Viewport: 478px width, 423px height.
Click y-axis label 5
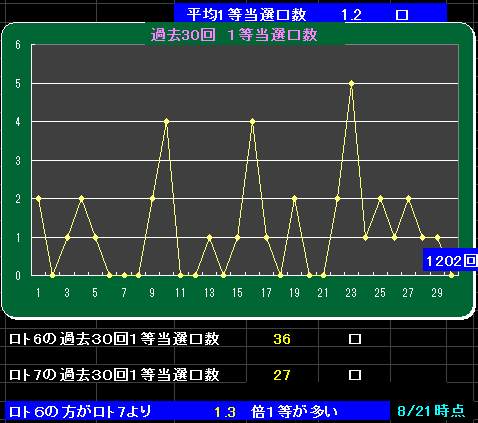tap(18, 83)
